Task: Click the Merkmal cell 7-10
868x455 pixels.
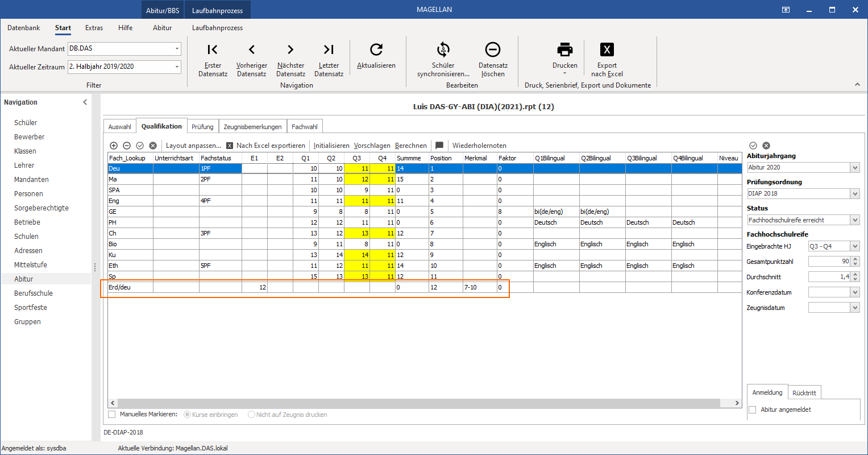Action: tap(480, 287)
